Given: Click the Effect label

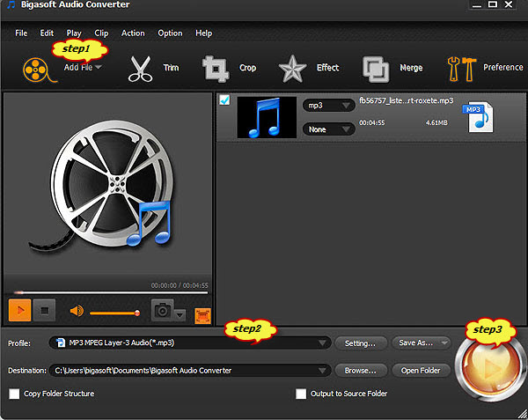Looking at the screenshot, I should (x=327, y=68).
